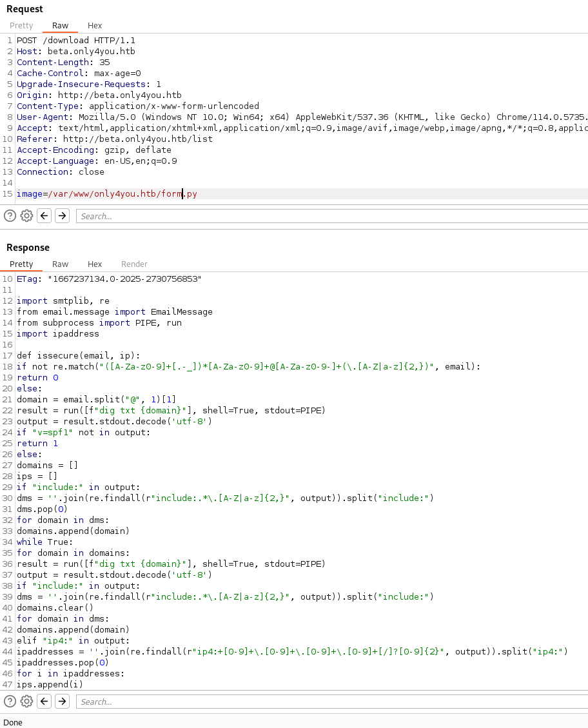Open Request search settings gear
588x728 pixels.
(26, 216)
